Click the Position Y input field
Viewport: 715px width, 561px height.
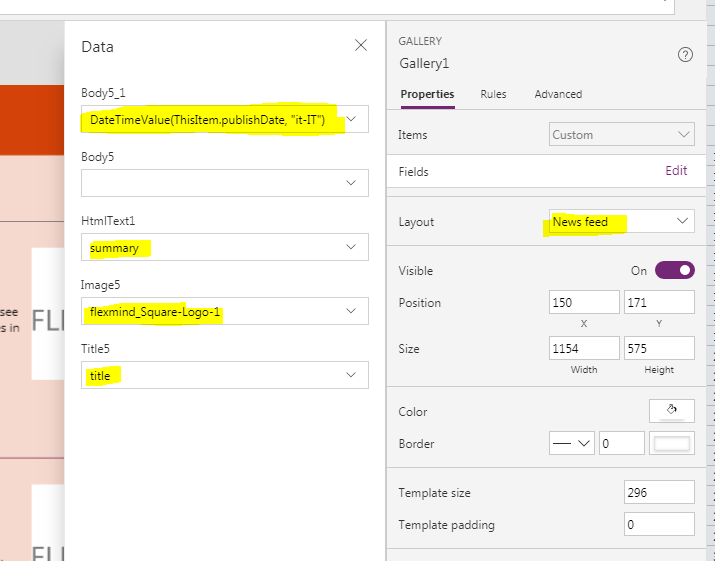tap(659, 302)
